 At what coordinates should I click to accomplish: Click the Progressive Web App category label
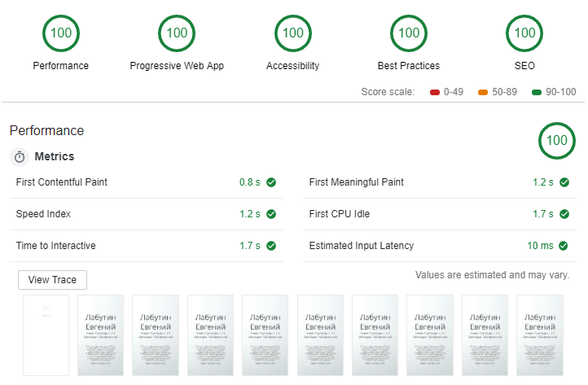177,66
